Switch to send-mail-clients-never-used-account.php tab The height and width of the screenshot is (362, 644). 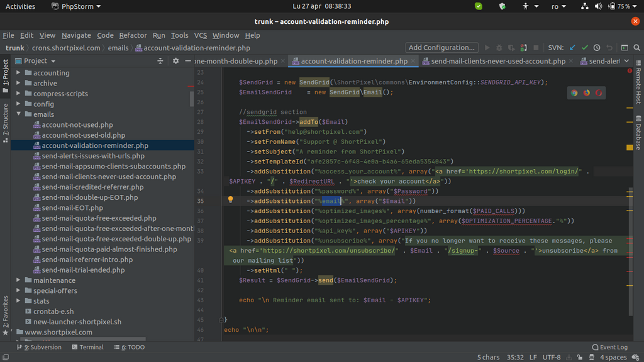[x=494, y=61]
